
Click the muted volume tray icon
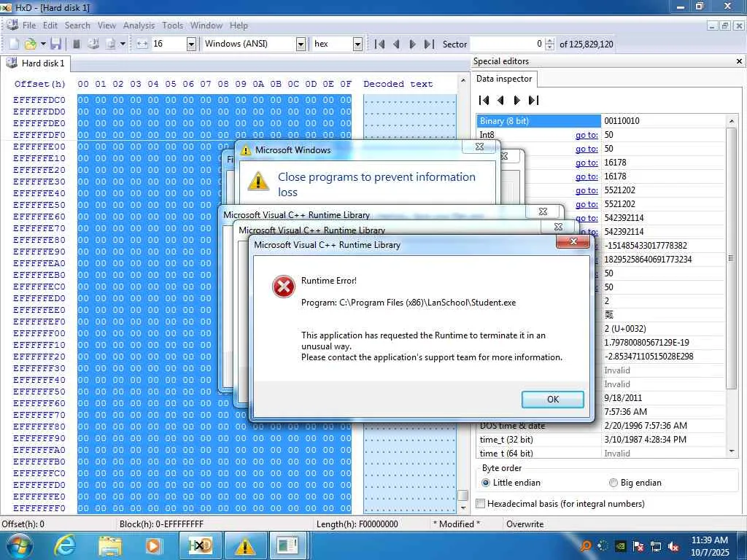673,547
